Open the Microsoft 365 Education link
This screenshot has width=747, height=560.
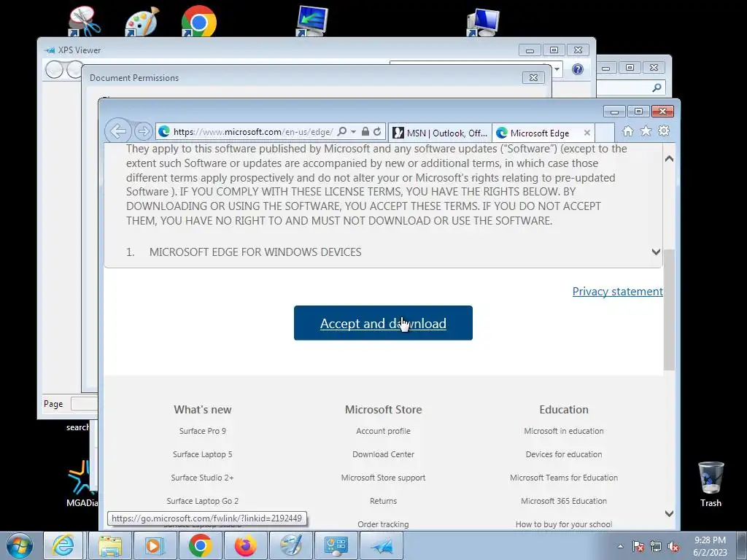pos(564,501)
